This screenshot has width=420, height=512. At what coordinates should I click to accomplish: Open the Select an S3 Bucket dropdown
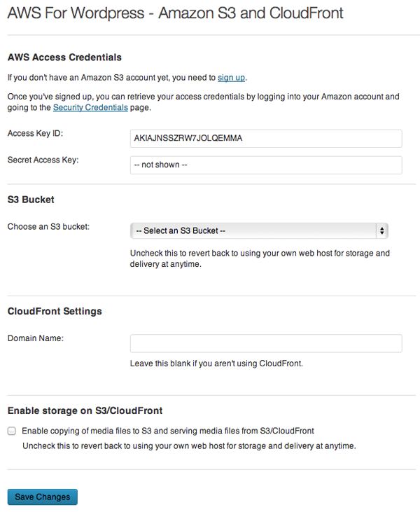(x=259, y=231)
